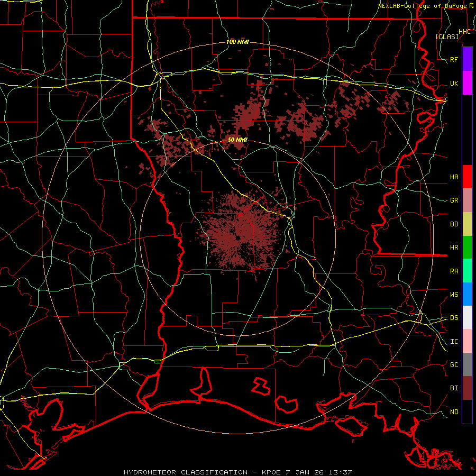Click the ND black legend swatch
The image size is (476, 476).
[467, 411]
